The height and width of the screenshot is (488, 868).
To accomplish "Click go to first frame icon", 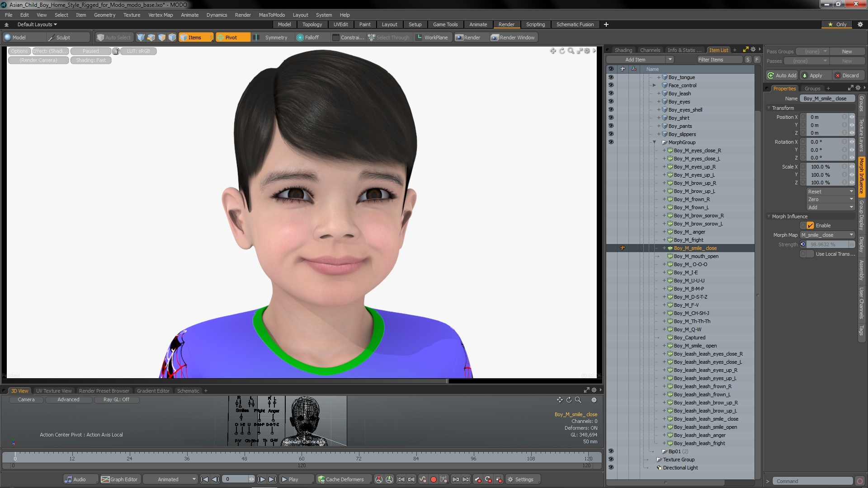I will pyautogui.click(x=204, y=479).
